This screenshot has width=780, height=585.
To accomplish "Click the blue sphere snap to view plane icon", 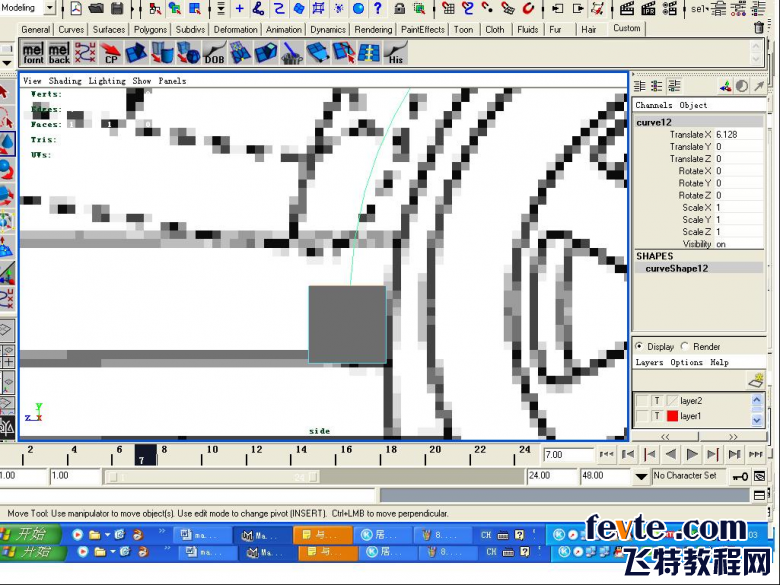I will tap(358, 8).
